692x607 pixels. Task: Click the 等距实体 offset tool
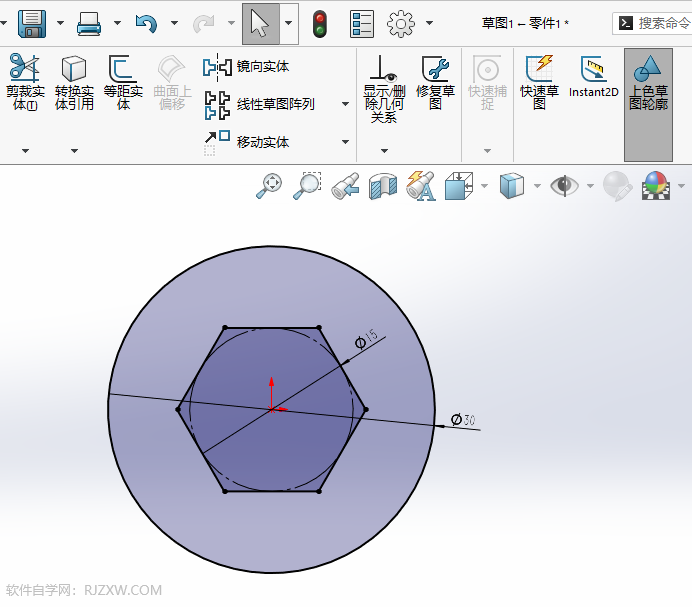pos(123,82)
